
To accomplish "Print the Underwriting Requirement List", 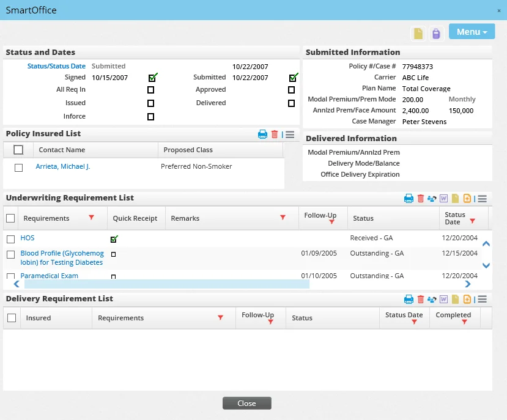I will click(409, 199).
